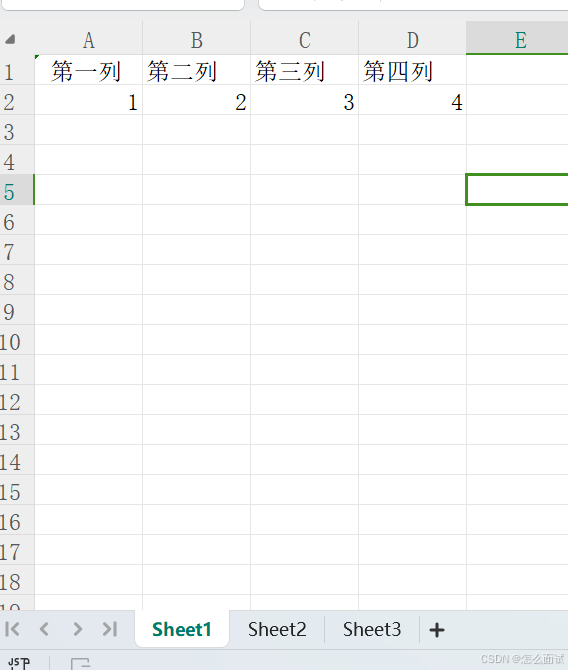Click the select-all corner triangle

[x=10, y=40]
